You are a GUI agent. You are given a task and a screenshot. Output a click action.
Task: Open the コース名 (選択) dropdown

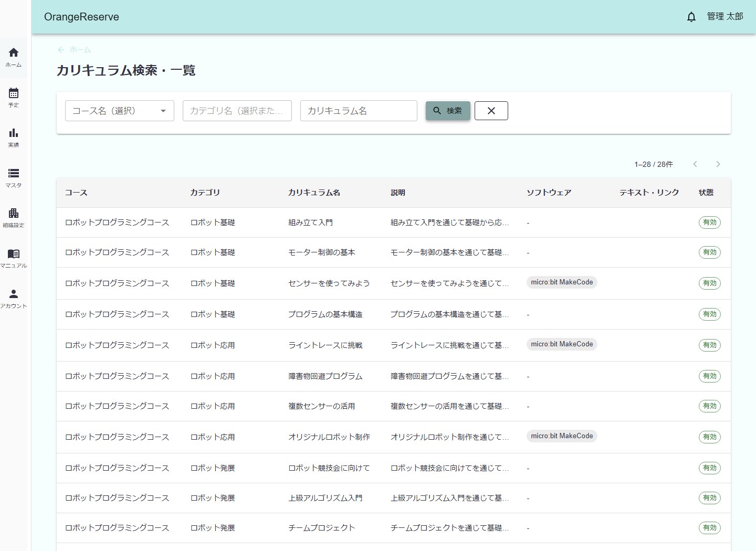point(120,111)
